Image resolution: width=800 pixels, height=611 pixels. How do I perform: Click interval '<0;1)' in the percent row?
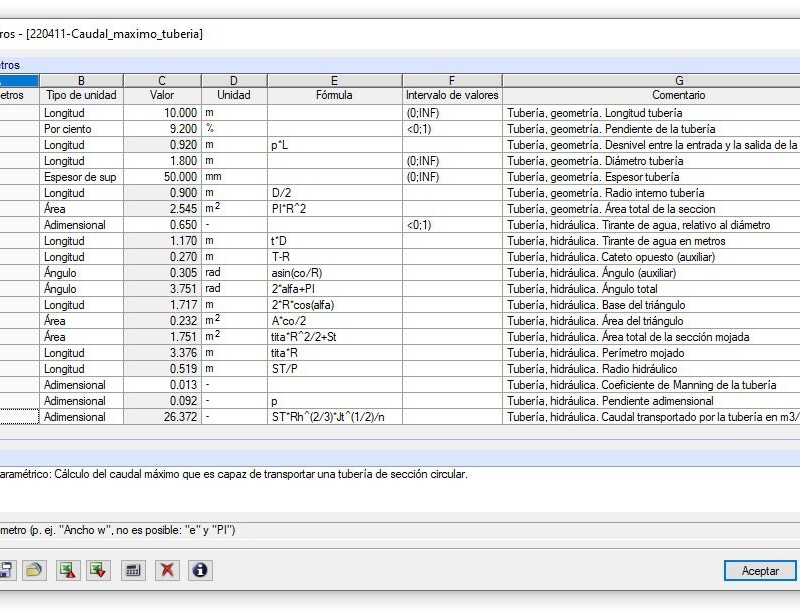[452, 129]
